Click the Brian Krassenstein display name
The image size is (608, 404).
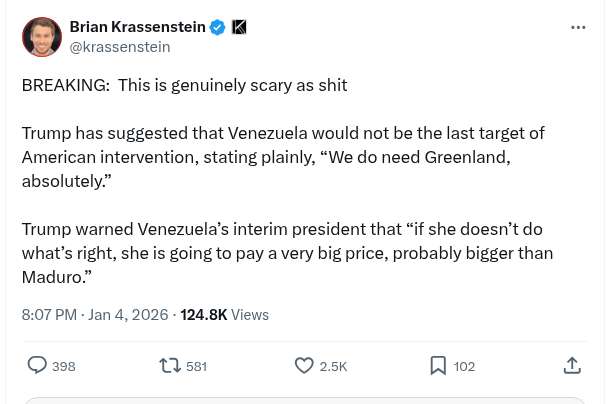[x=137, y=27]
